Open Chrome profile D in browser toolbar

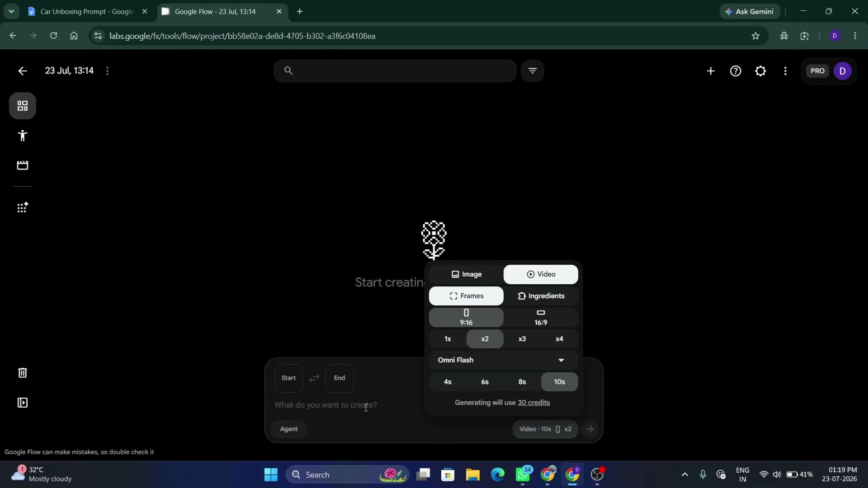835,36
